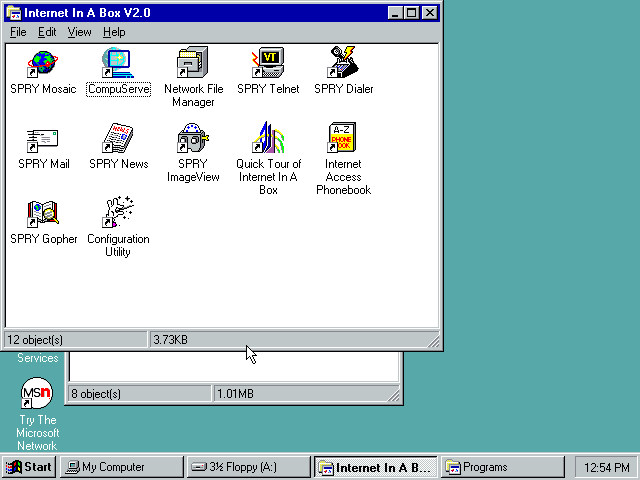The image size is (640, 480).
Task: Open the Help menu
Action: (114, 32)
